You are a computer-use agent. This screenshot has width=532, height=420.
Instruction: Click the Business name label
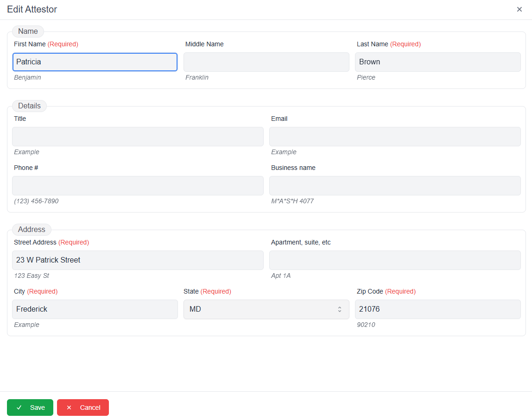pyautogui.click(x=293, y=168)
